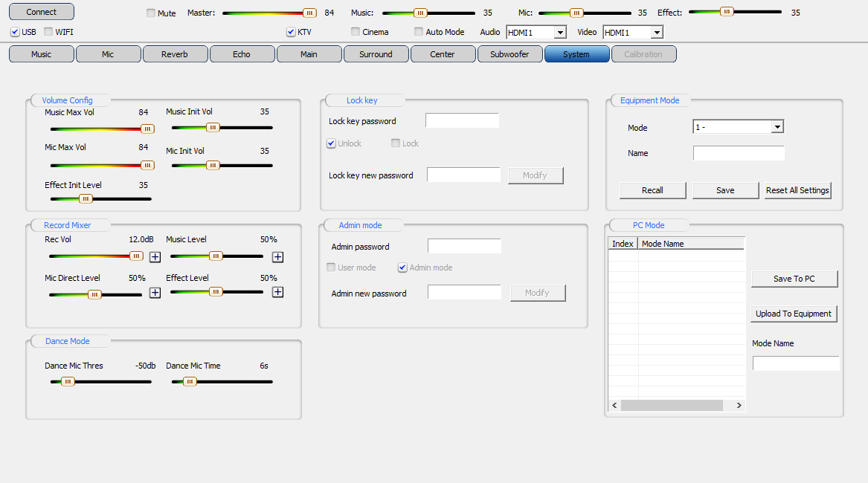Click plus icon next to Rec Vol
The image size is (868, 483).
point(155,257)
